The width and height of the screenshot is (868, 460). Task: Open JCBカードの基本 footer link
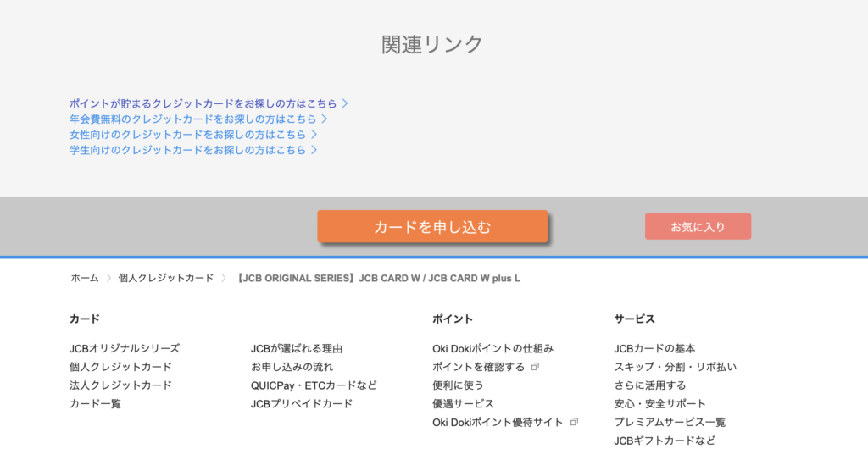(x=655, y=349)
